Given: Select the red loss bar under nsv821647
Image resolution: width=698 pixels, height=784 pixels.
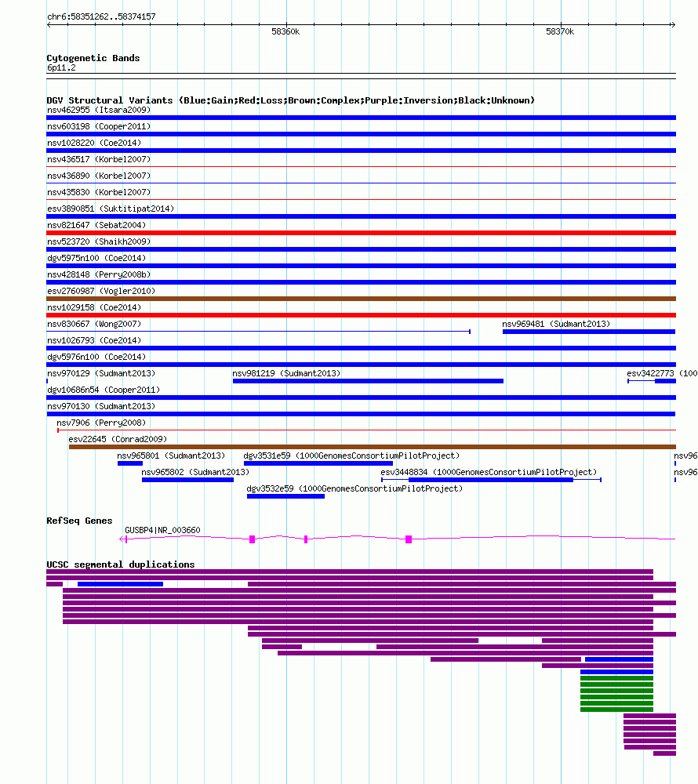Looking at the screenshot, I should [361, 233].
